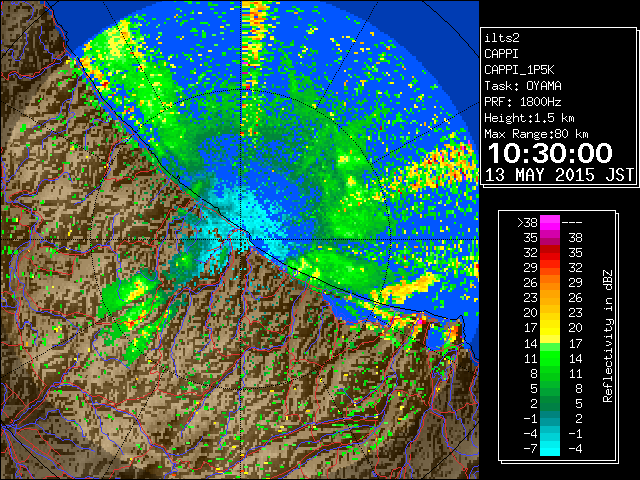This screenshot has width=640, height=480.
Task: Click the 'Reflectivity in dBZ' axis label
Action: 608,336
